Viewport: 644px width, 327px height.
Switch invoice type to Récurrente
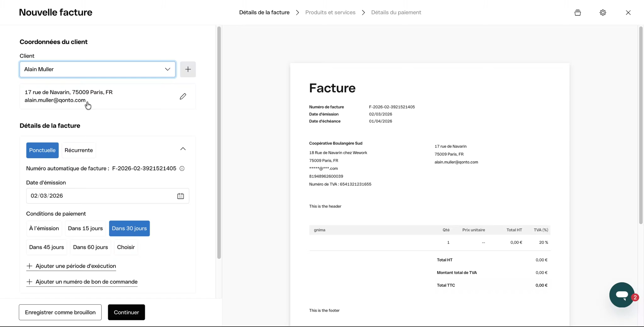click(79, 150)
